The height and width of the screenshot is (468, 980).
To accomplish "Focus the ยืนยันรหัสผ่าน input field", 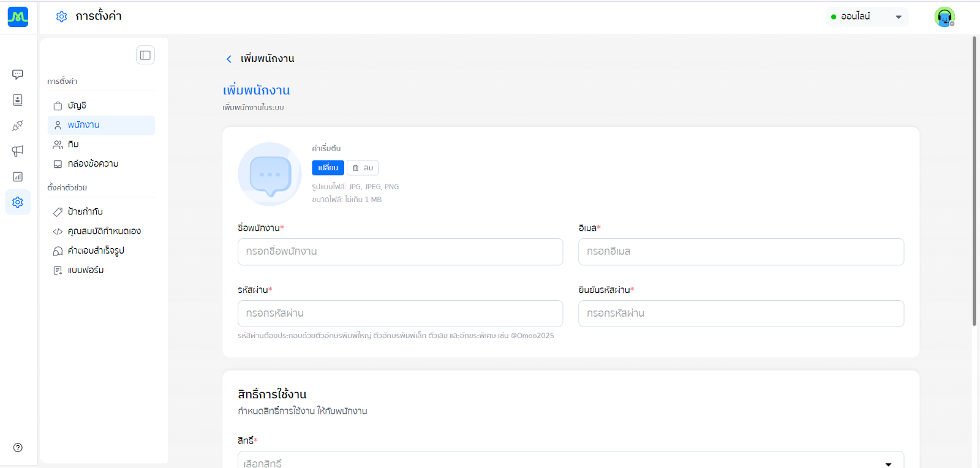I will click(741, 314).
